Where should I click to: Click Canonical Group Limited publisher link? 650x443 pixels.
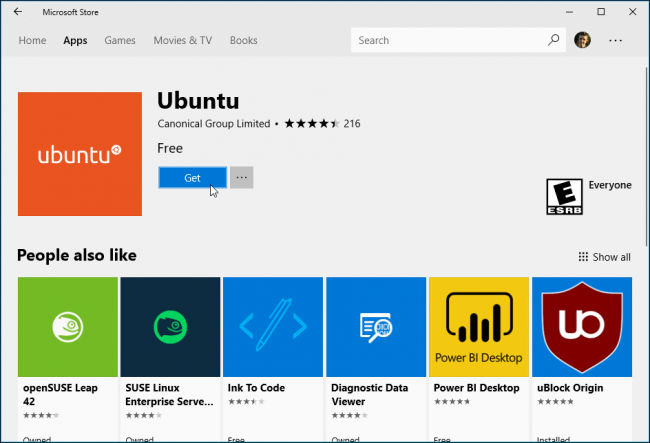[214, 123]
